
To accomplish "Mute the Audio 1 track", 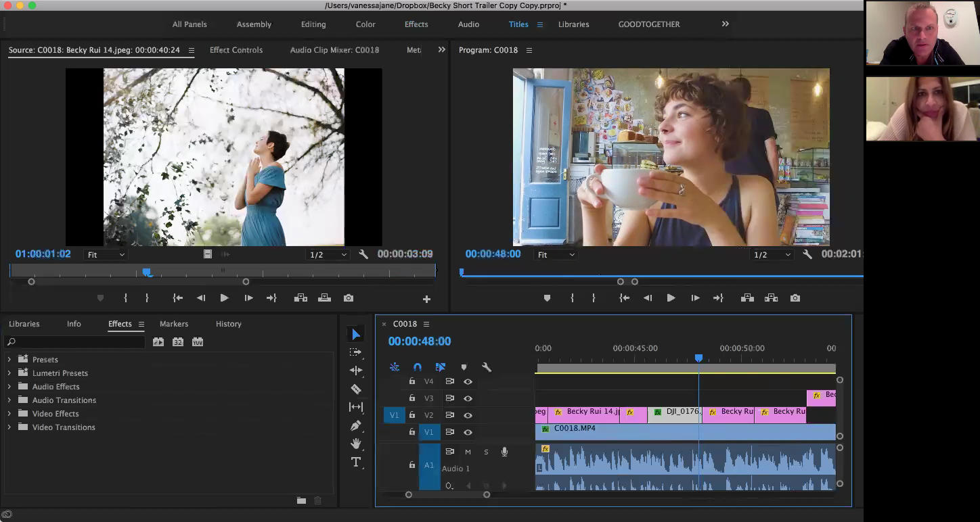I will [x=468, y=452].
